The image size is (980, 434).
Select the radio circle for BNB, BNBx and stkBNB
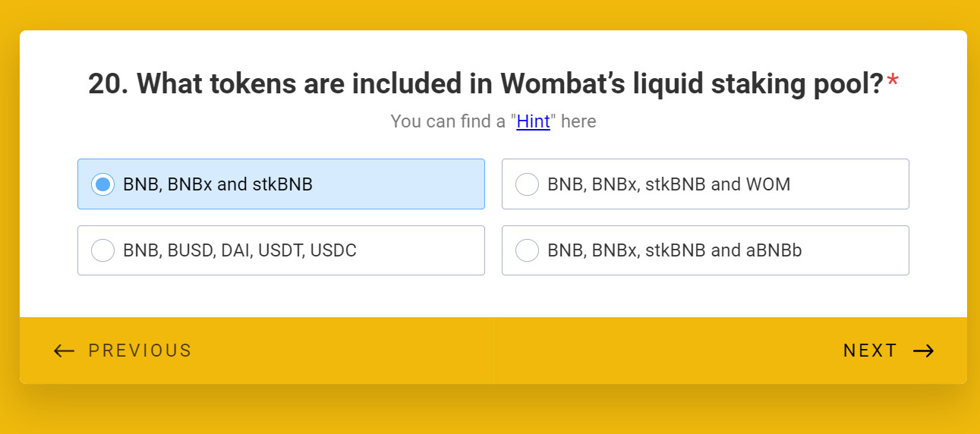(102, 184)
